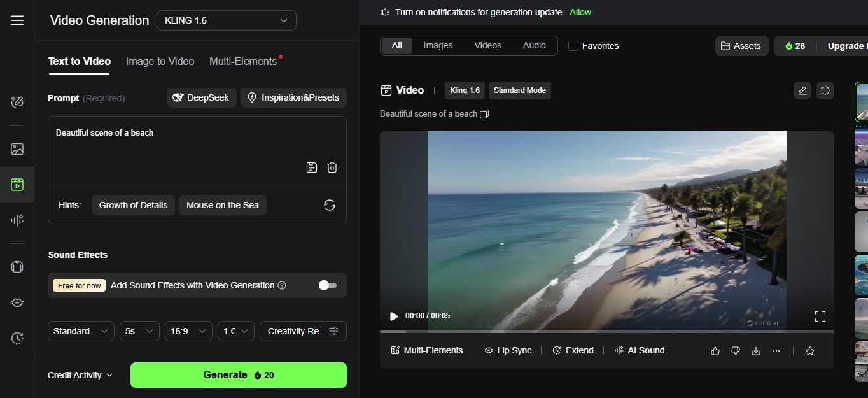The height and width of the screenshot is (398, 868).
Task: Open the lip sync mouth sidebar icon
Action: (17, 302)
